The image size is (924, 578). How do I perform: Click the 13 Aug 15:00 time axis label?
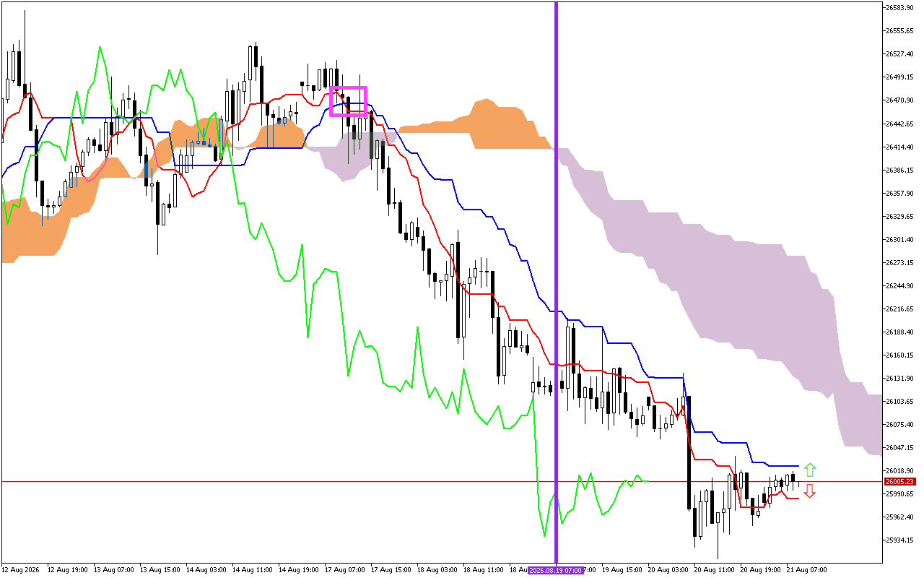[160, 570]
